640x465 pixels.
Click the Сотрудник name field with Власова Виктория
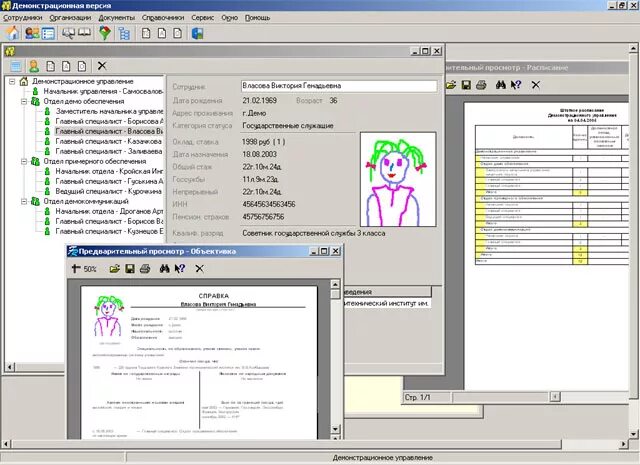[339, 86]
